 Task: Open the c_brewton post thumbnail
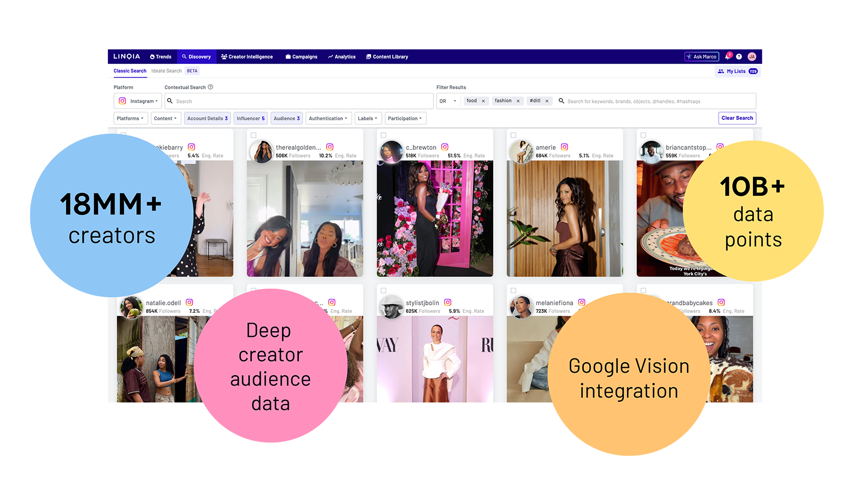point(435,219)
